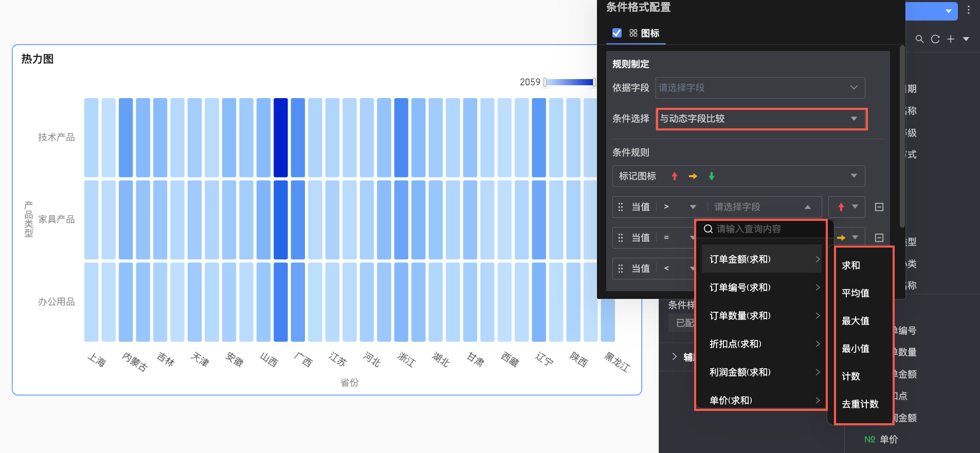Screen dimensions: 980x453
Task: Grab the drag handle of the '=' rule
Action: (621, 238)
